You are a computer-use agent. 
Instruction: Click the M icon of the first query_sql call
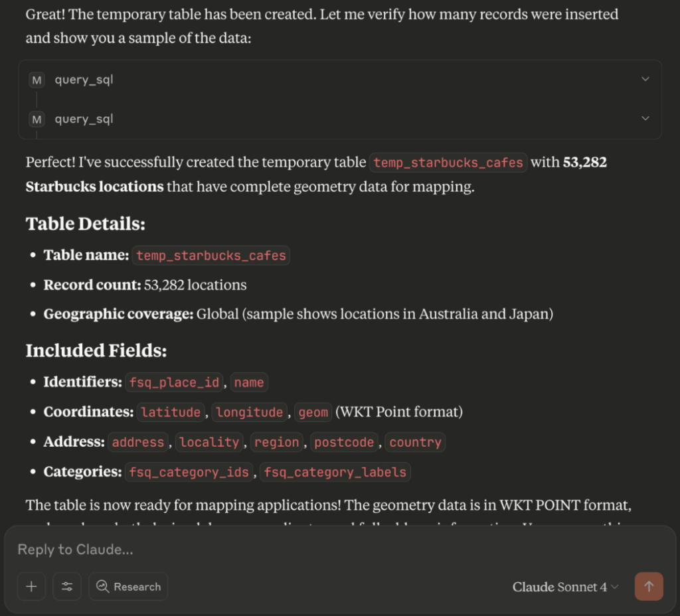click(x=37, y=80)
